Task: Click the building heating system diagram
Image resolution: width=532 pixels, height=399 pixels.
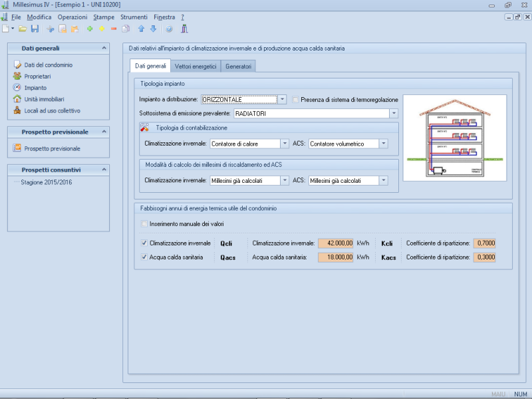Action: pos(455,138)
